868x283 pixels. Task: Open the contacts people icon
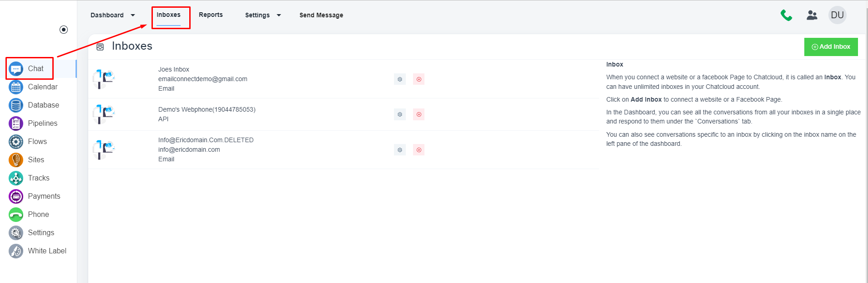pos(812,15)
